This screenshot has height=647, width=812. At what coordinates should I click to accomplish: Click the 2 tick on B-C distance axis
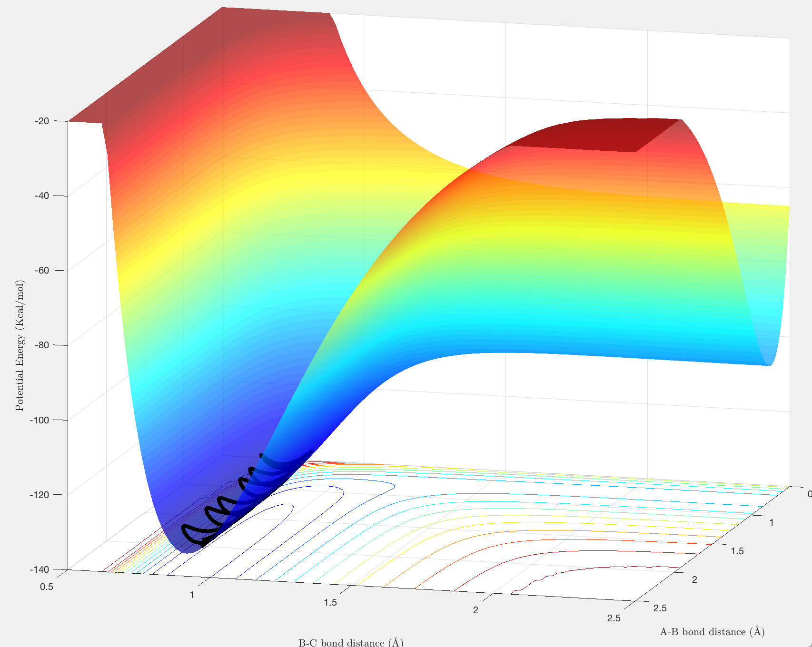pyautogui.click(x=475, y=610)
